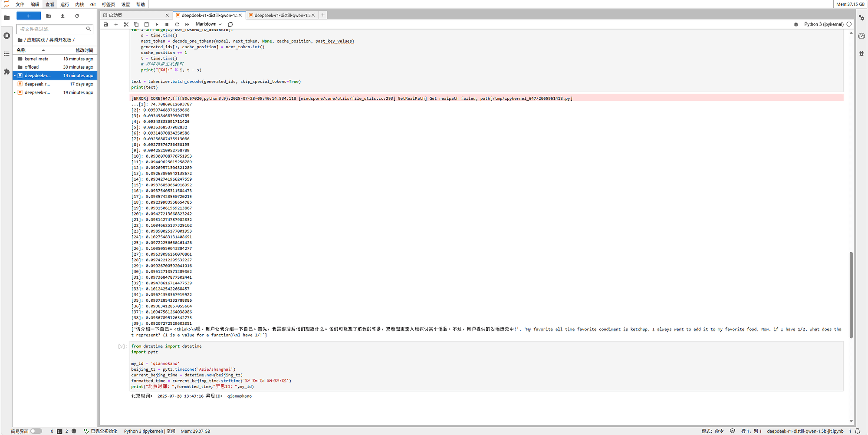Screen dimensions: 868x435
Task: Enable debugger via toolbar bug icon
Action: [x=796, y=24]
